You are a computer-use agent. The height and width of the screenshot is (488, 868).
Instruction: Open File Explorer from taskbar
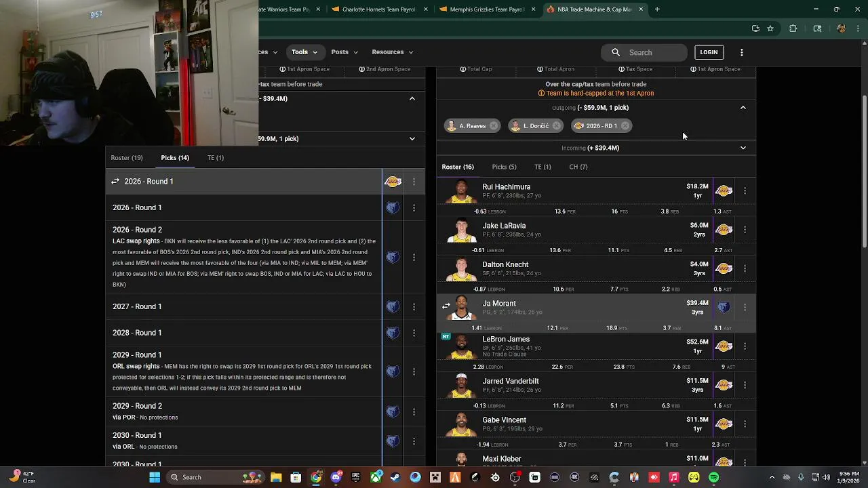pyautogui.click(x=276, y=477)
